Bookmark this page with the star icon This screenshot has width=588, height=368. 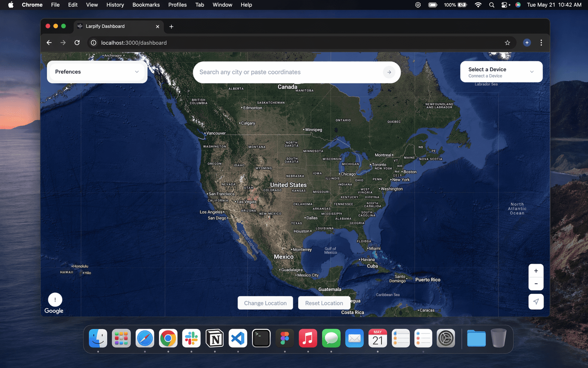click(507, 43)
